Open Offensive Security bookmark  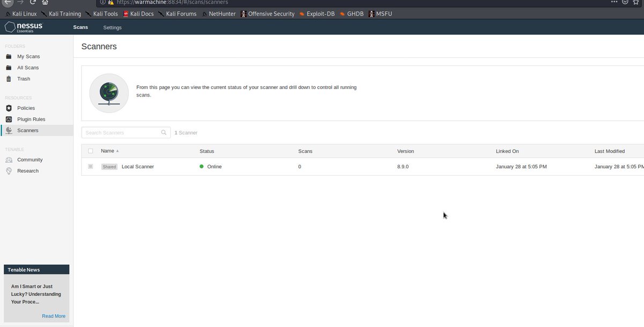[268, 13]
